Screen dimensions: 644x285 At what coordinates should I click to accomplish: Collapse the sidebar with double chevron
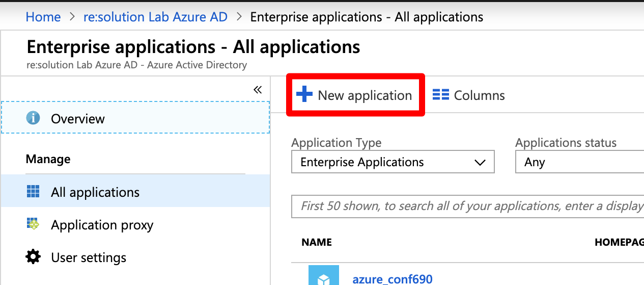pos(258,90)
